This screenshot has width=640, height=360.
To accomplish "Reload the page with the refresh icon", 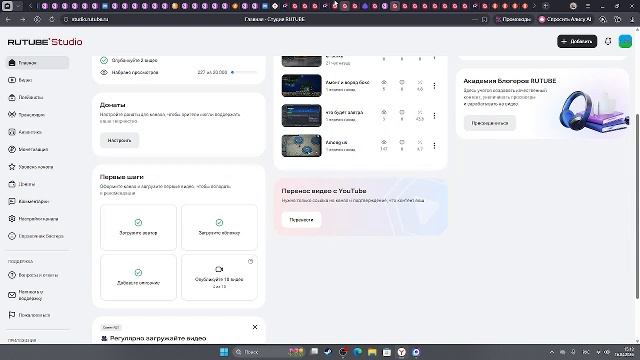I will click(51, 19).
